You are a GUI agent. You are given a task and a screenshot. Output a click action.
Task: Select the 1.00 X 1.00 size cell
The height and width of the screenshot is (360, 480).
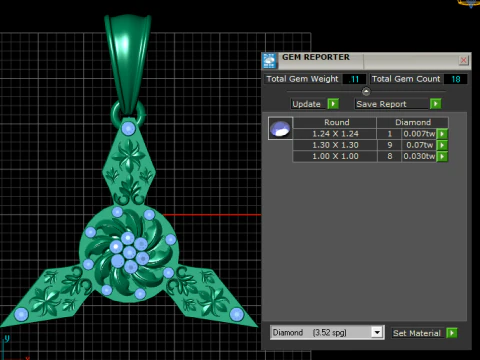click(x=335, y=156)
